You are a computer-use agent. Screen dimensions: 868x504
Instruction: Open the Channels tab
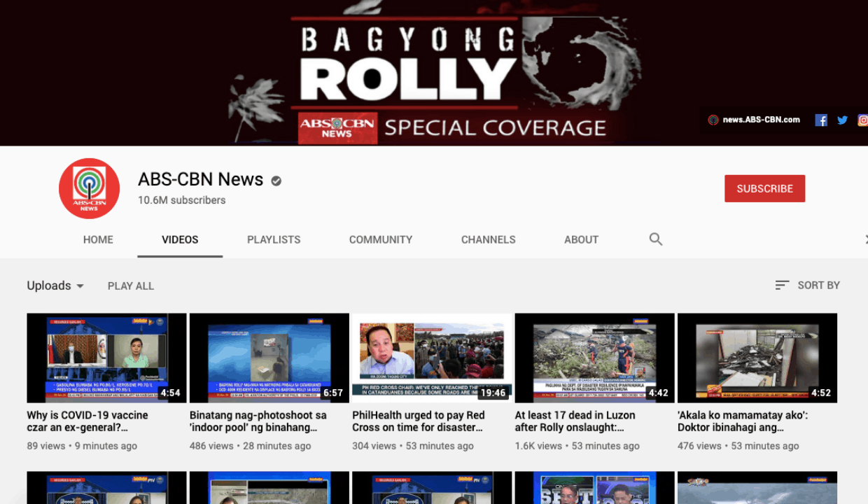[489, 239]
